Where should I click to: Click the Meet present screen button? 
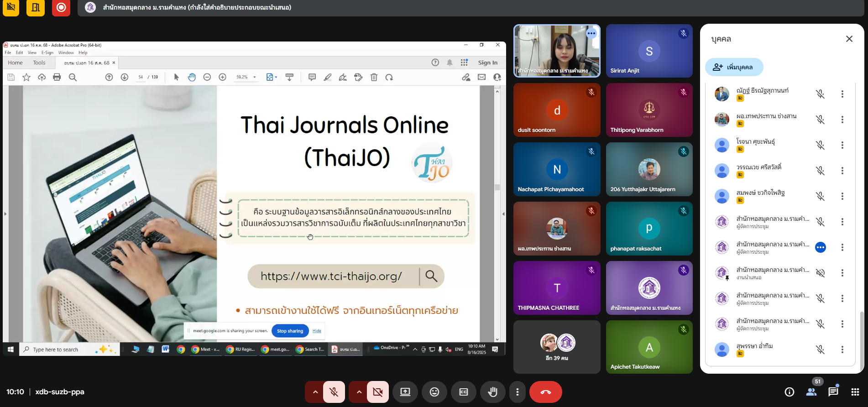point(405,392)
